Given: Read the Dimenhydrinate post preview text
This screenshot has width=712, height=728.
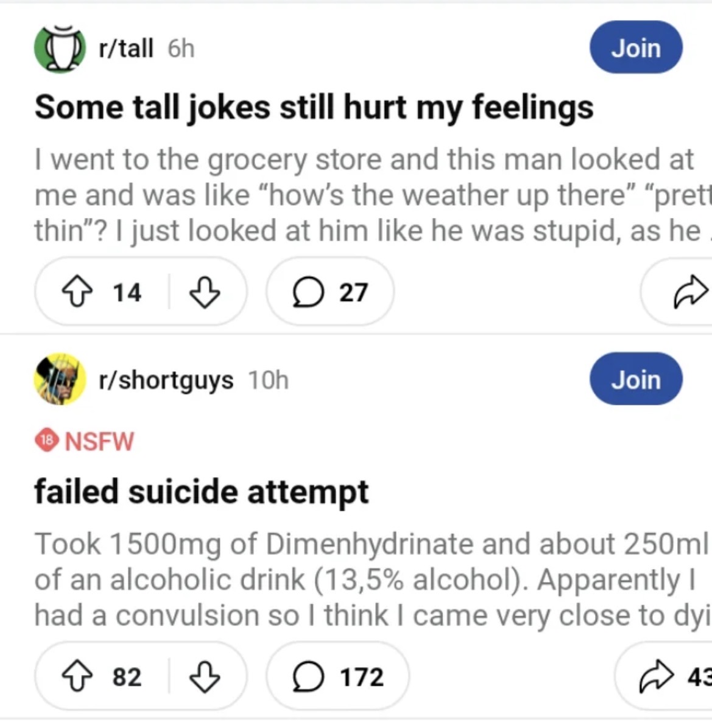Looking at the screenshot, I should click(x=365, y=579).
